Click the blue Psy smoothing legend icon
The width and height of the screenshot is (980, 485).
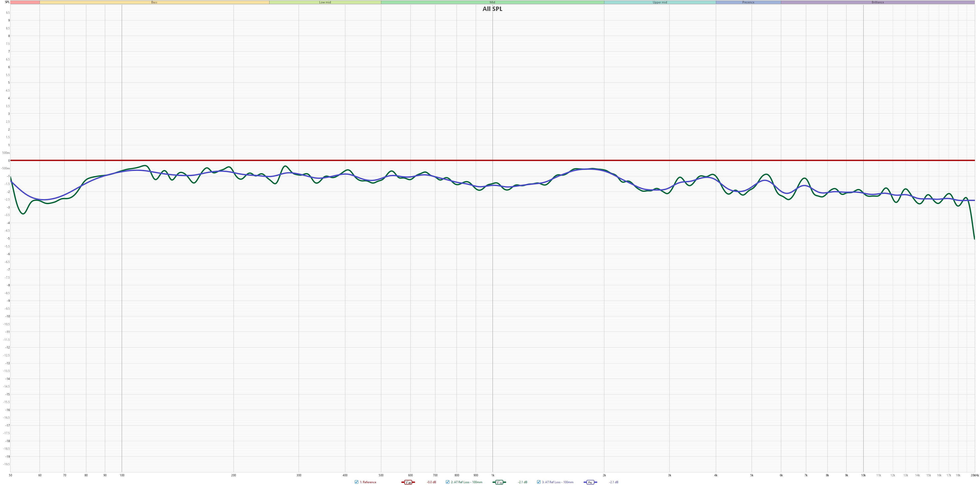point(590,482)
